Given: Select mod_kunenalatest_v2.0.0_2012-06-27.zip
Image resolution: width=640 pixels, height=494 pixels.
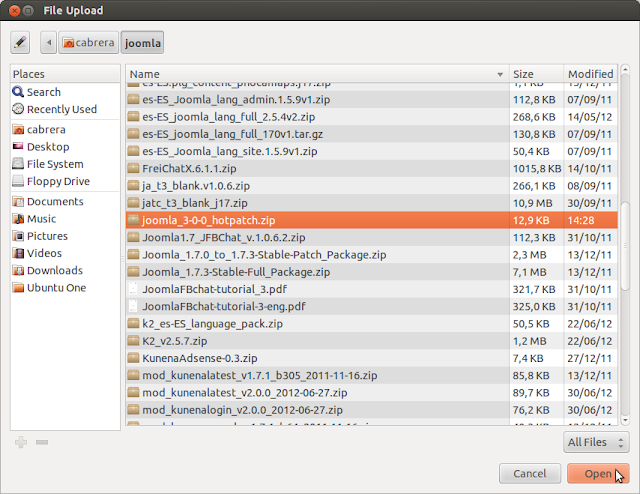Looking at the screenshot, I should tap(371, 393).
